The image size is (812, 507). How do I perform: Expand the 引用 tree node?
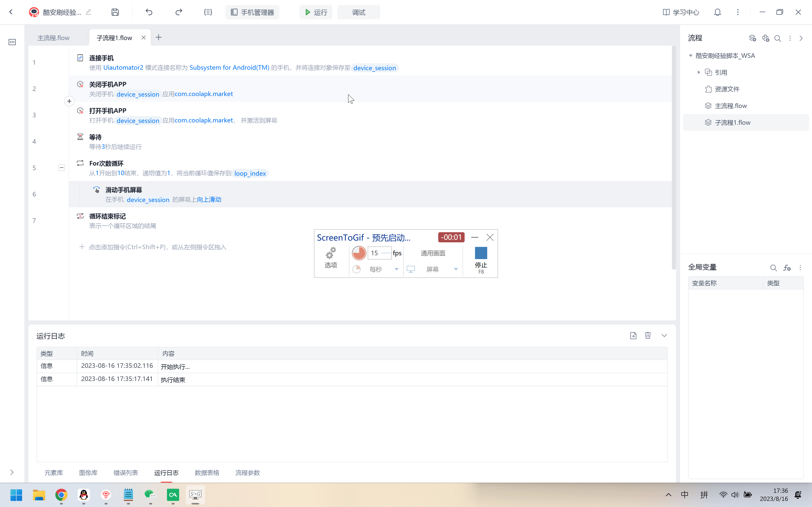click(699, 73)
